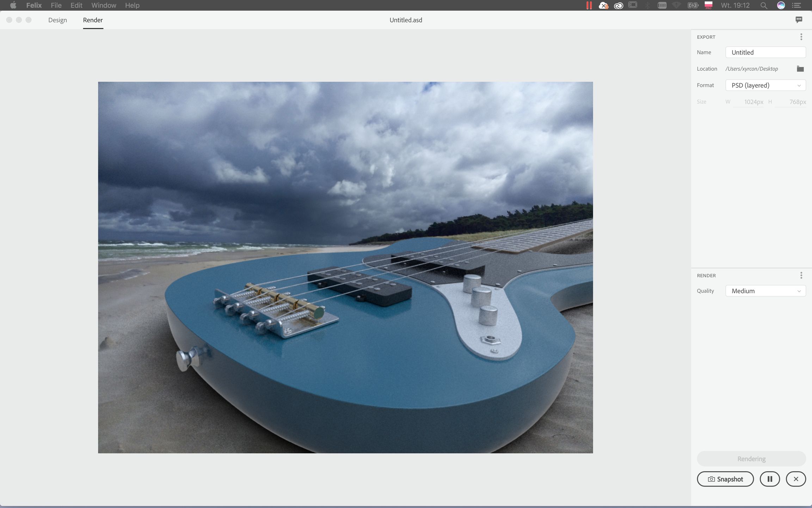Image resolution: width=812 pixels, height=508 pixels.
Task: Click the export Name input field
Action: 765,52
